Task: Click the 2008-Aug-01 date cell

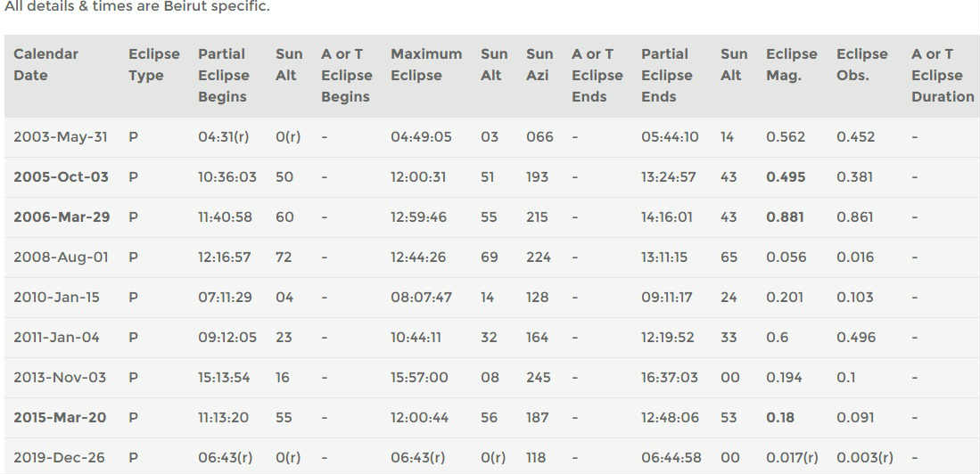Action: tap(61, 257)
